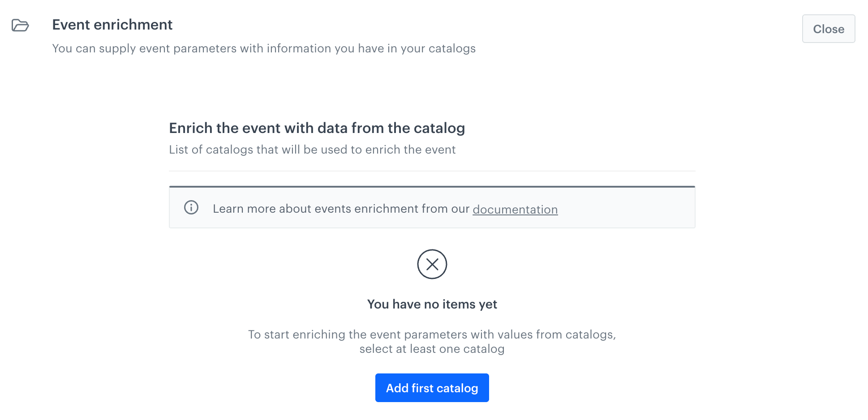Click the blue Add first catalog action
The height and width of the screenshot is (420, 868).
coord(432,388)
